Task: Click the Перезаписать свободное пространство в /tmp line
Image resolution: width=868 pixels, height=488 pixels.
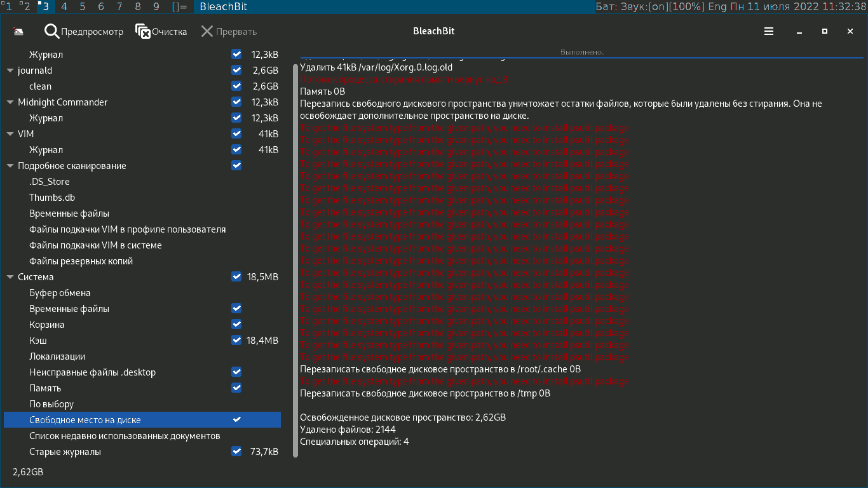Action: [425, 393]
